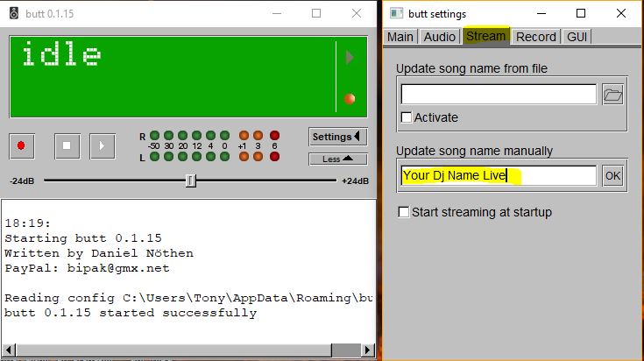Click the 'Starting butt 0.1.15' log line

point(83,238)
